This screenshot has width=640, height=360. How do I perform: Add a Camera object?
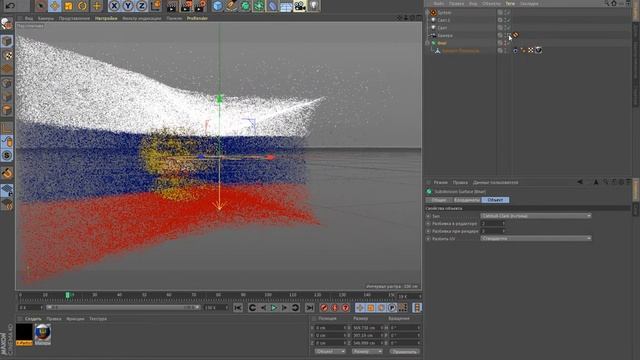[x=300, y=6]
